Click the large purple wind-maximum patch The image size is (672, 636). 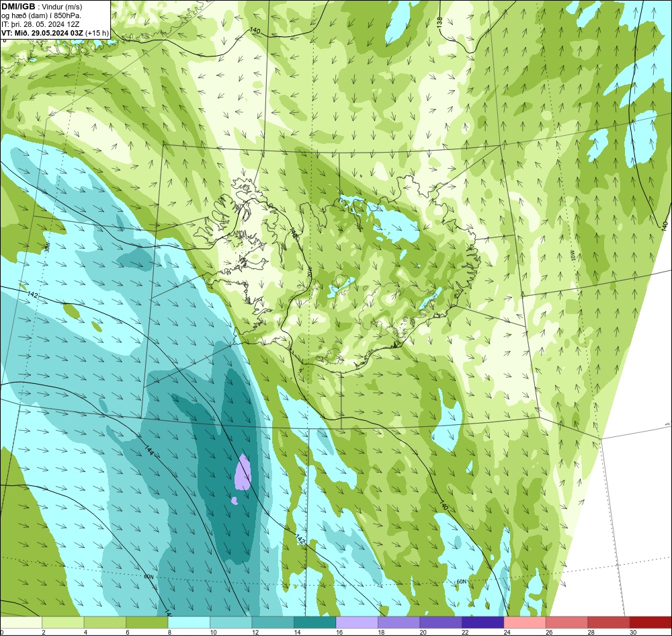243,473
